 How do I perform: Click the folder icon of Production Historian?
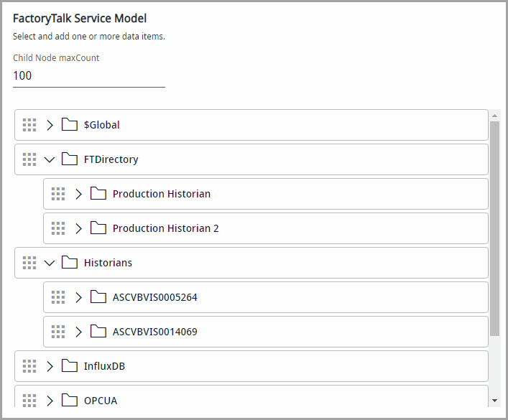(x=98, y=193)
